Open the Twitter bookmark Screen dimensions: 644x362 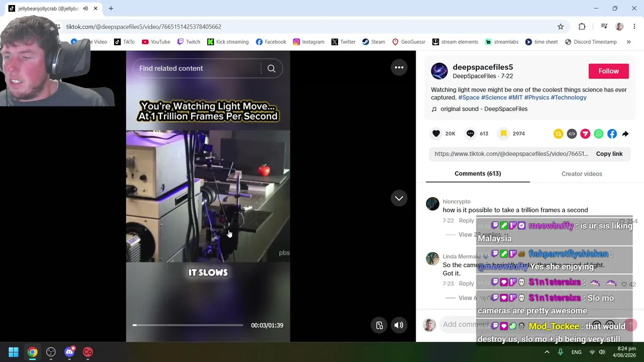(x=343, y=42)
